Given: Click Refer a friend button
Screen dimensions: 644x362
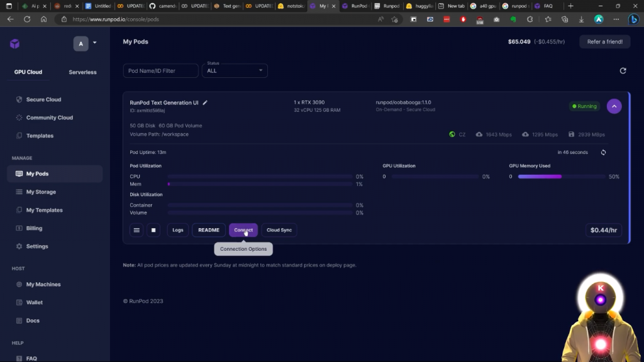Looking at the screenshot, I should coord(604,41).
